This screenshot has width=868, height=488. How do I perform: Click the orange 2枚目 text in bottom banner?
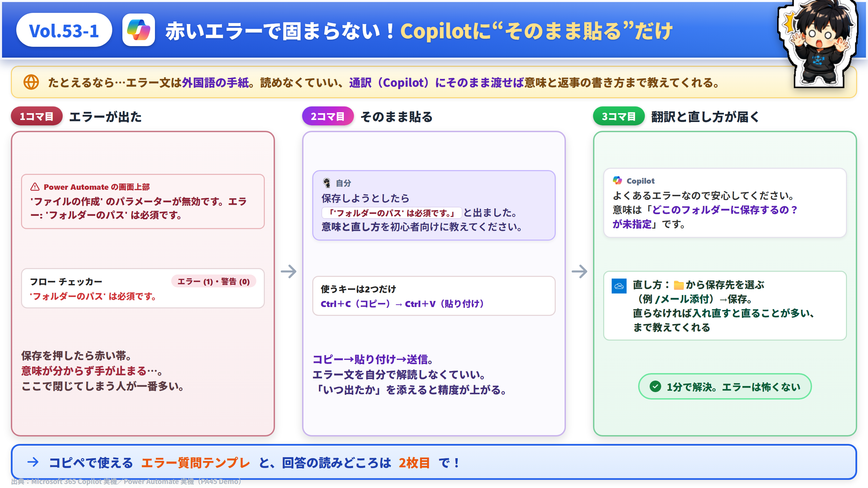(414, 463)
